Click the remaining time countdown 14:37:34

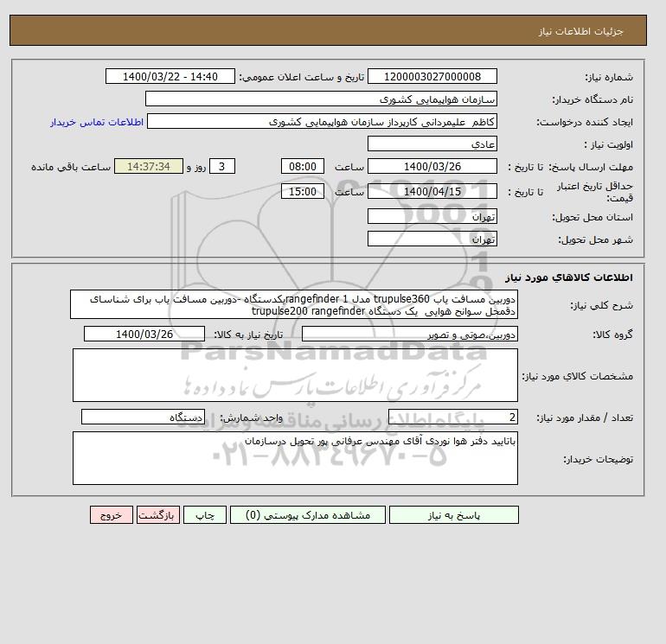149,167
